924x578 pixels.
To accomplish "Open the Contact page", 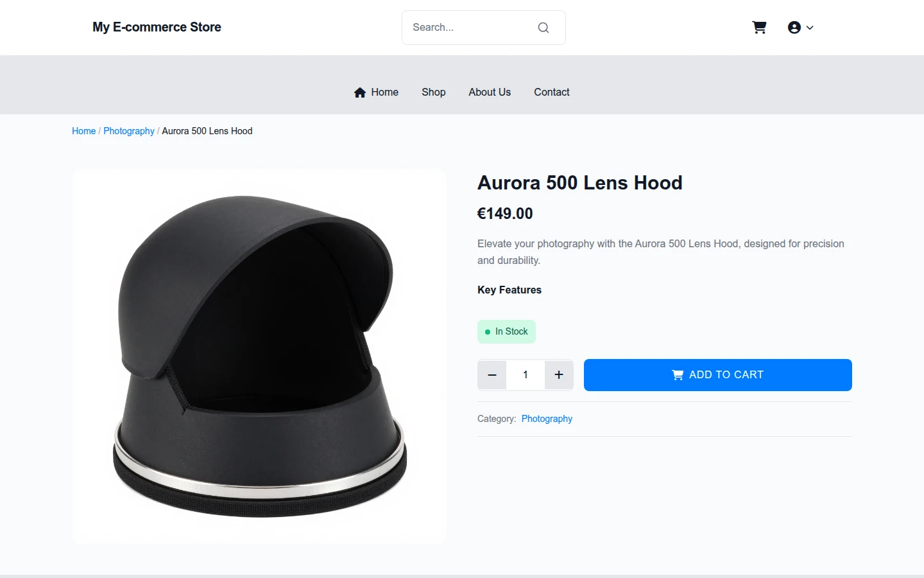I will click(x=552, y=92).
